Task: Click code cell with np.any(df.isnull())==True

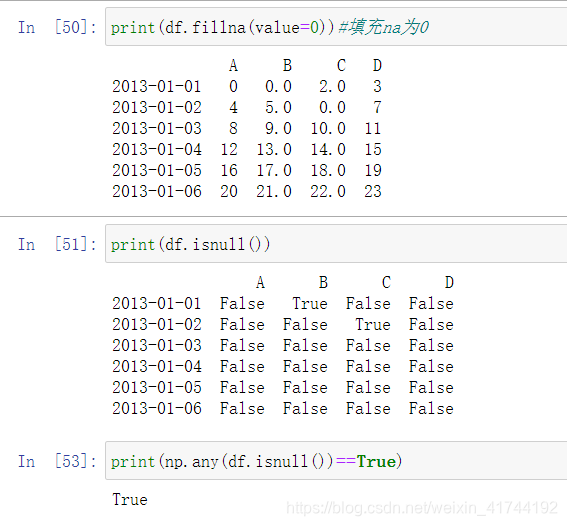Action: tap(336, 461)
